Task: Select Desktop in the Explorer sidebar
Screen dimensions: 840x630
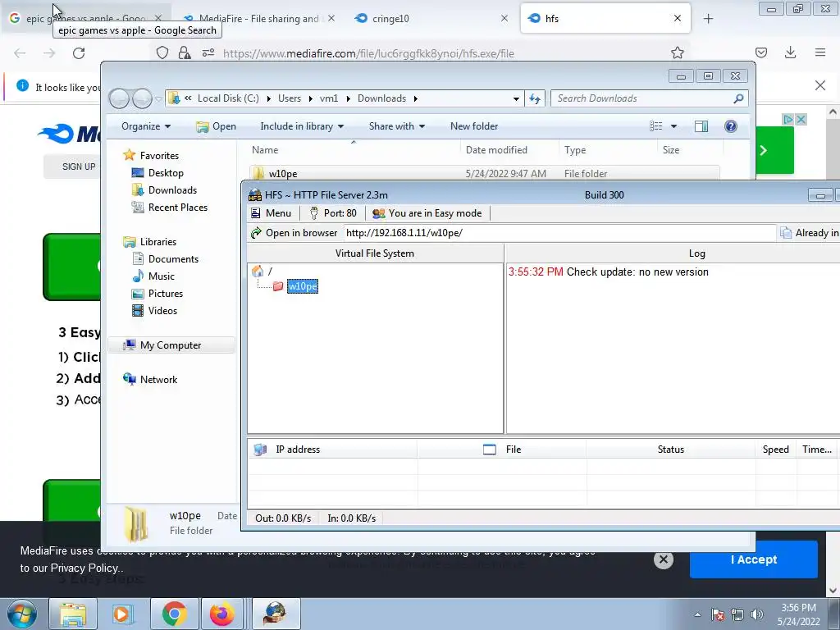Action: coord(166,173)
